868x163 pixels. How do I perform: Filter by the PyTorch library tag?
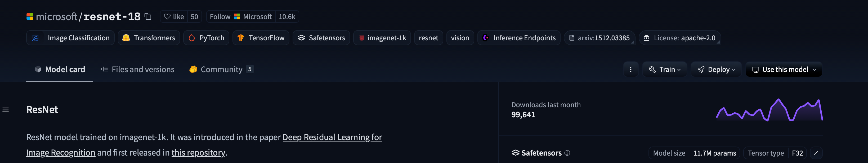click(206, 38)
